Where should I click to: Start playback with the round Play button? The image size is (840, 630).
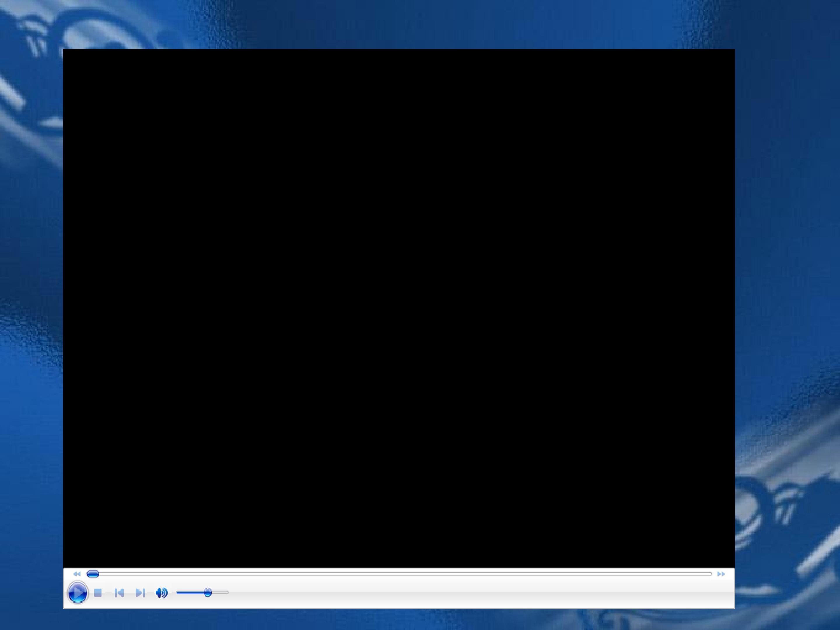click(78, 592)
